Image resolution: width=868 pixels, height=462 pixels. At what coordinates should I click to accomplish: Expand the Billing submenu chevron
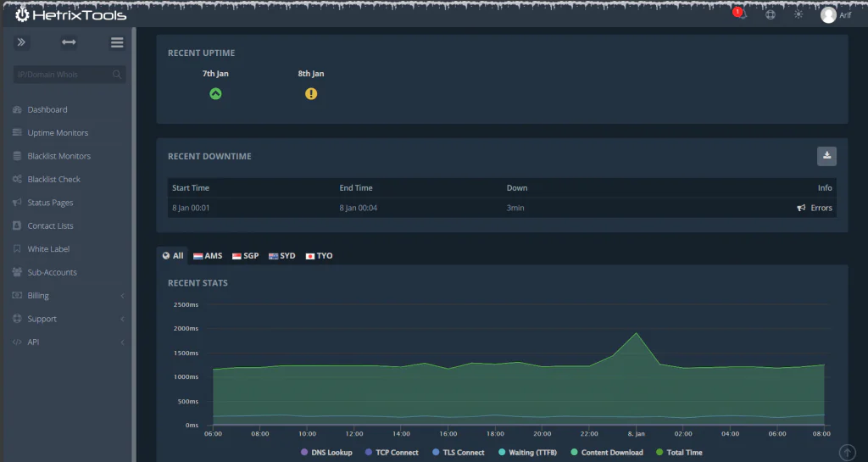(122, 296)
